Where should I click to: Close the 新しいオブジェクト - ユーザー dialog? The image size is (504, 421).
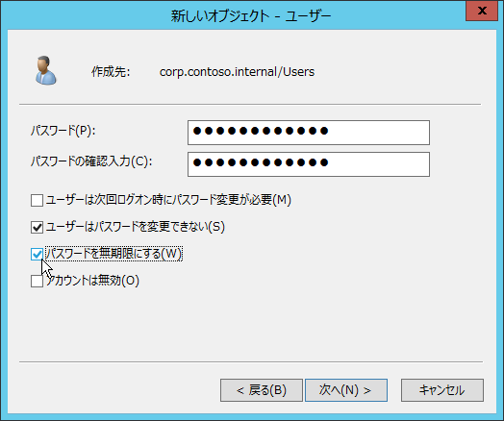482,11
